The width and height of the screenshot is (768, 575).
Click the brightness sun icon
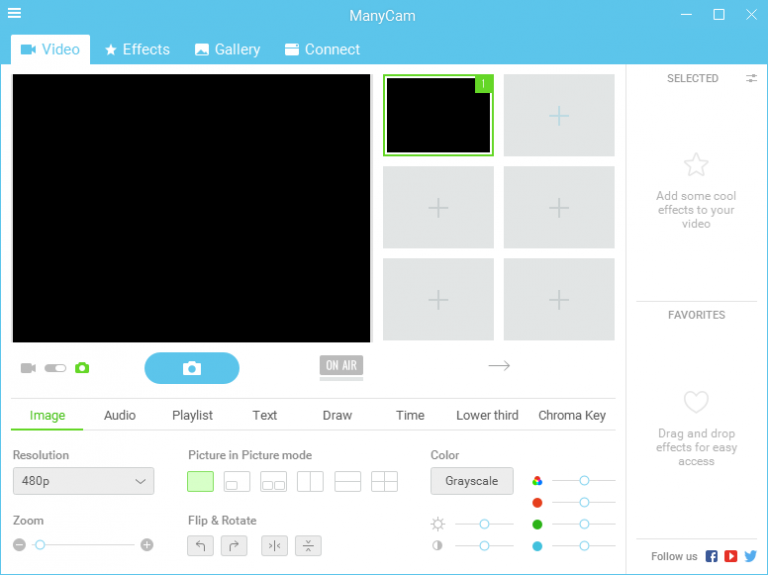[x=438, y=524]
